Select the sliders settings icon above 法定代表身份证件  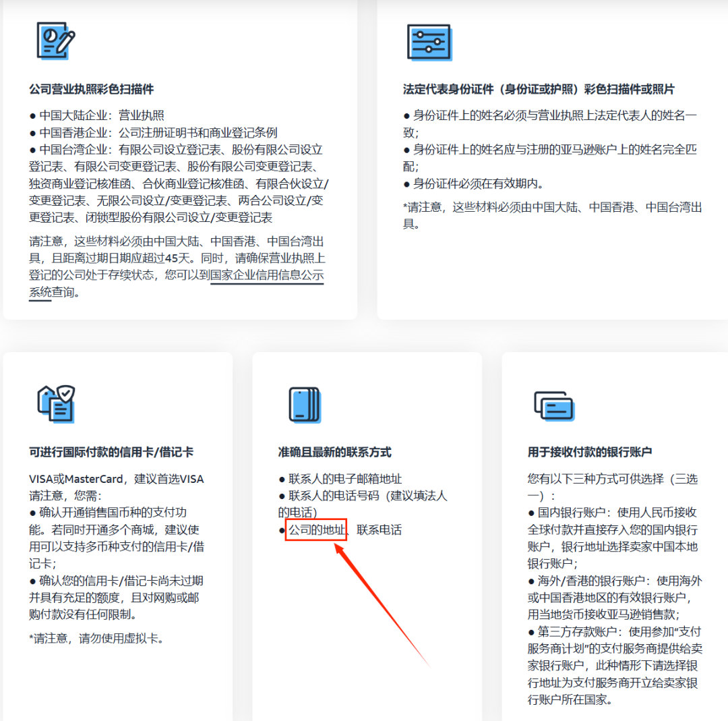pyautogui.click(x=429, y=41)
